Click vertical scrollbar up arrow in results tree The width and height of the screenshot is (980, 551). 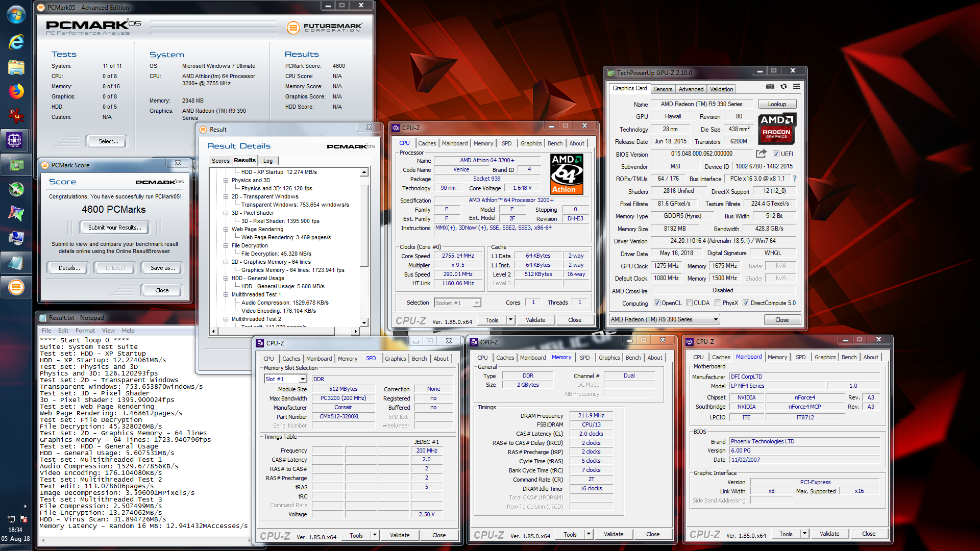364,172
